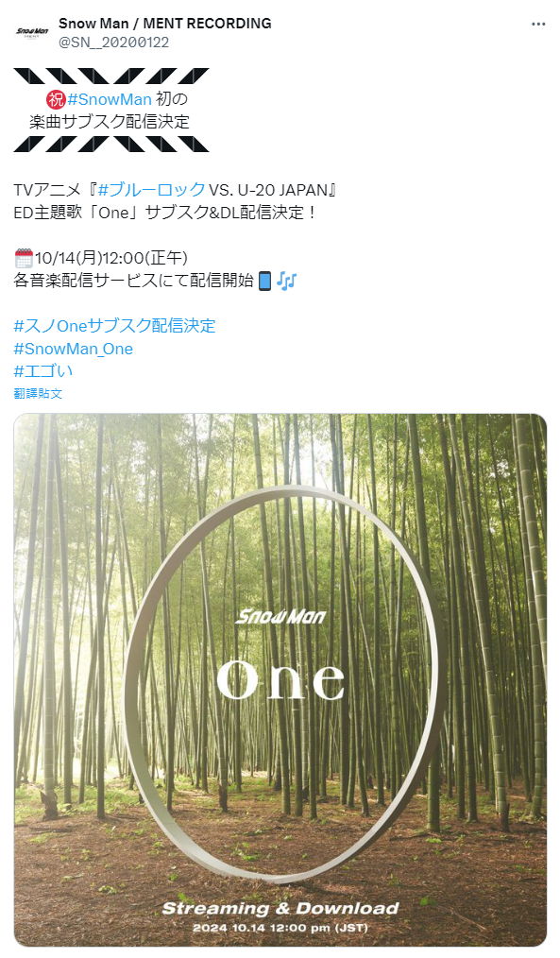Click the Streaming & Download text in image

pyautogui.click(x=280, y=909)
